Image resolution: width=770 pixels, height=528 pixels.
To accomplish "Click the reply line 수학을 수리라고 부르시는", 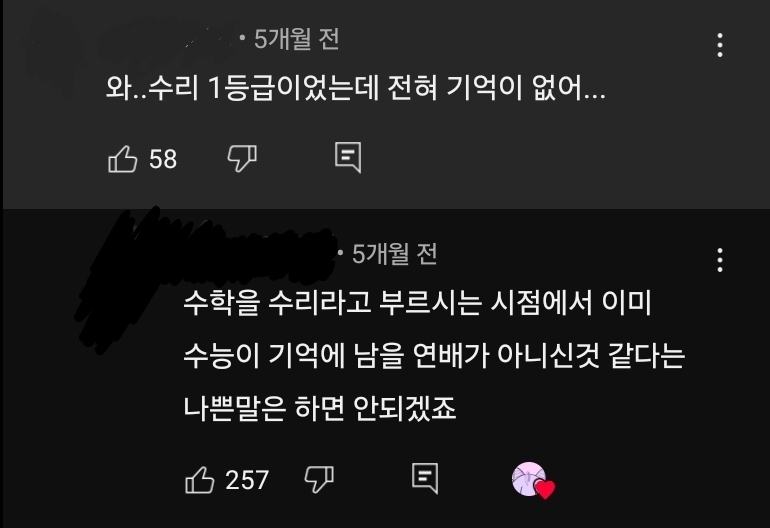I will [x=332, y=303].
